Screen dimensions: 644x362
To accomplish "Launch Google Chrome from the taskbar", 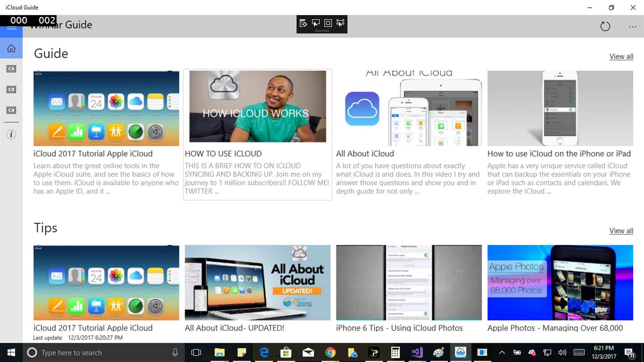I will click(x=330, y=353).
